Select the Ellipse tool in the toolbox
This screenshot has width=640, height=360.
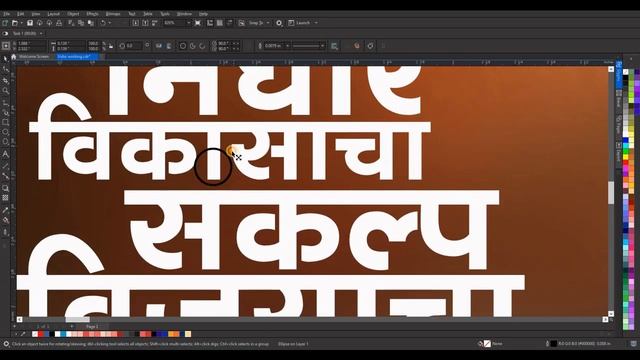tap(5, 132)
